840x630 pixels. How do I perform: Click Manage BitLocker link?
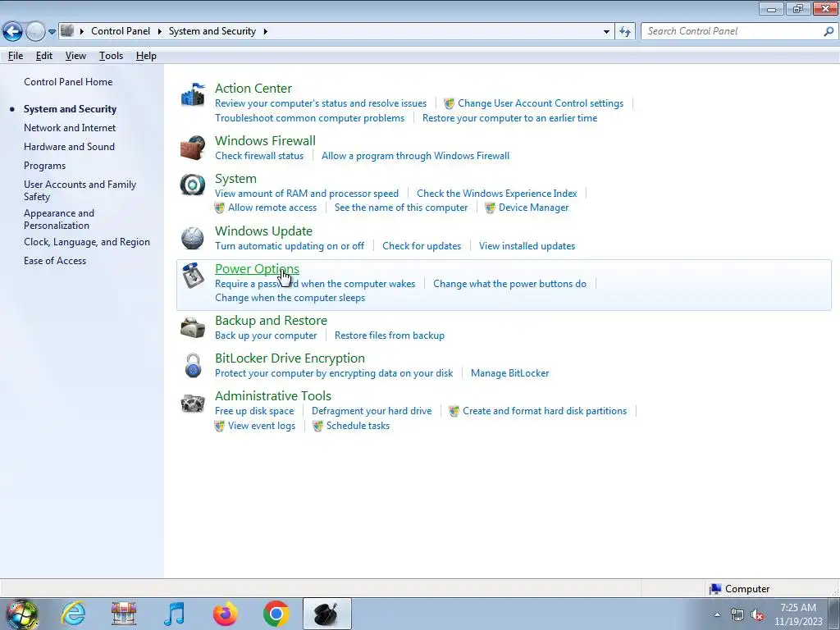[509, 373]
